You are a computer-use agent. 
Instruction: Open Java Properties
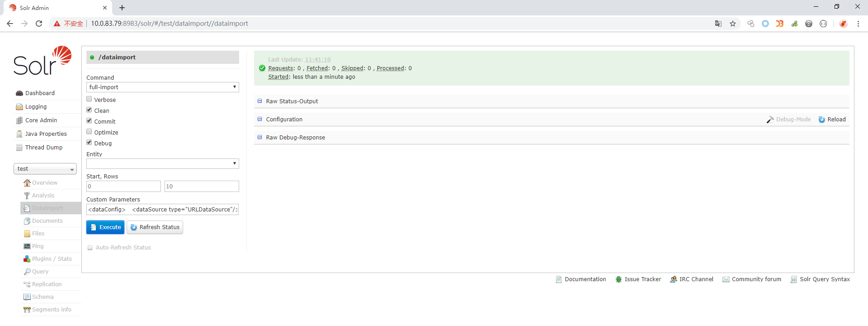[x=46, y=134]
